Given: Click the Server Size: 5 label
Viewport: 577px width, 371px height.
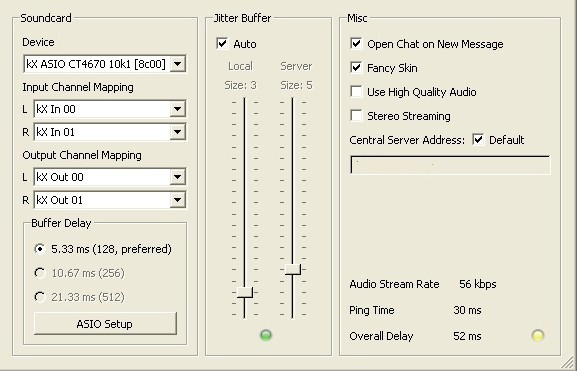Looking at the screenshot, I should [297, 85].
